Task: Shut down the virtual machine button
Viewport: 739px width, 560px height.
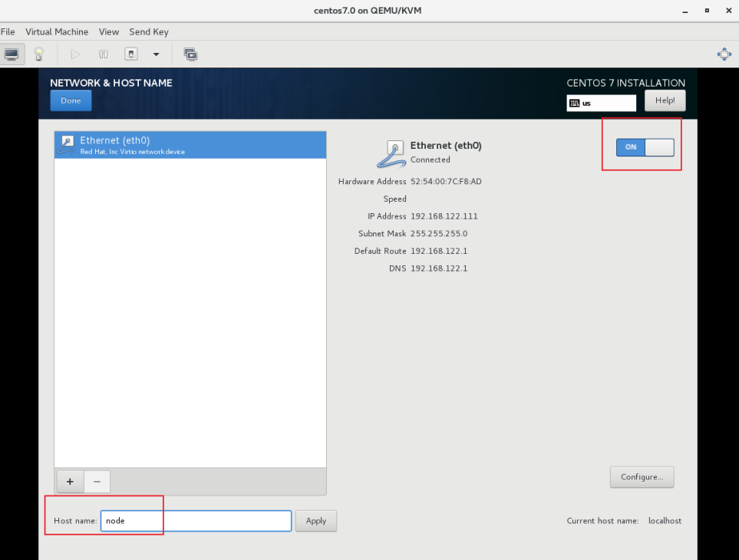Action: pyautogui.click(x=131, y=54)
